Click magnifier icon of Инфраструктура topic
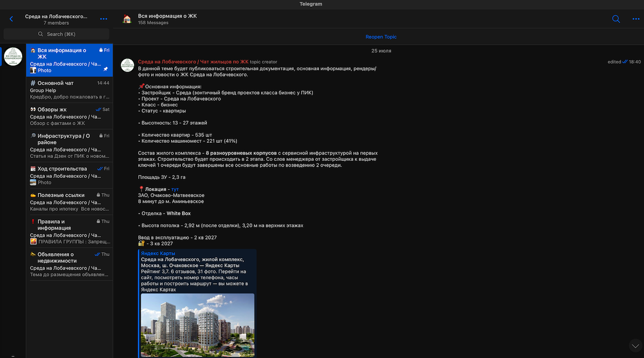The image size is (644, 358). pos(33,136)
